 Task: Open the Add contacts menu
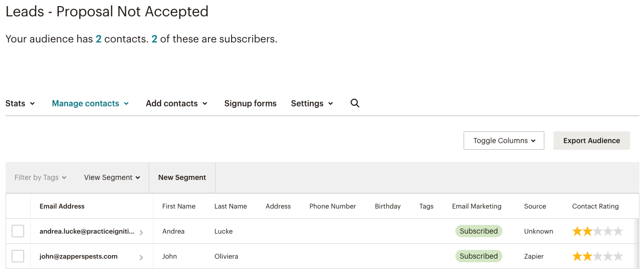point(177,103)
